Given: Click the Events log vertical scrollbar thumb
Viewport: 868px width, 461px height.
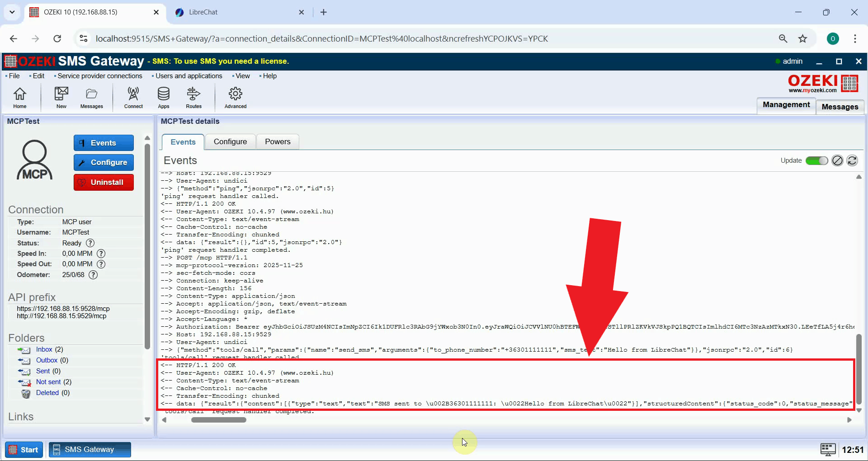Looking at the screenshot, I should (x=859, y=368).
